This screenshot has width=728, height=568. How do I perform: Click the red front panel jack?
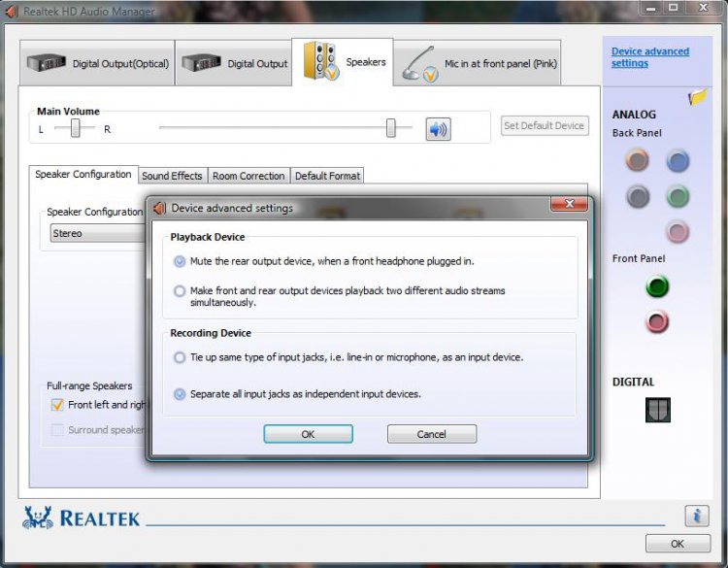(x=657, y=321)
